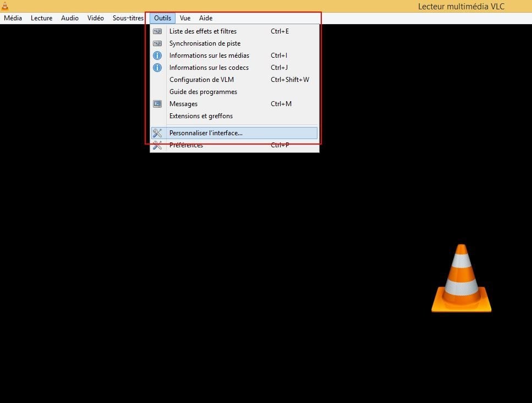Open Extensions et greffons
The width and height of the screenshot is (532, 403).
pos(234,116)
